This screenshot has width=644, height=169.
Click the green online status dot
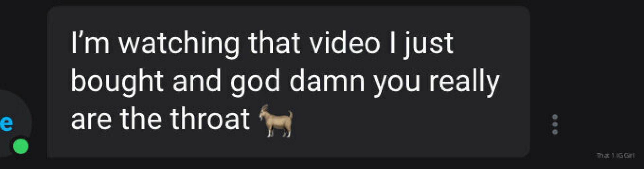(21, 146)
